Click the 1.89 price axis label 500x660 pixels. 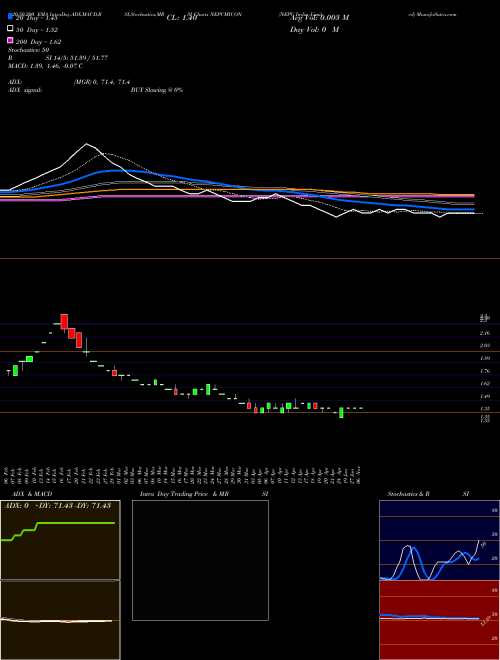pos(484,358)
